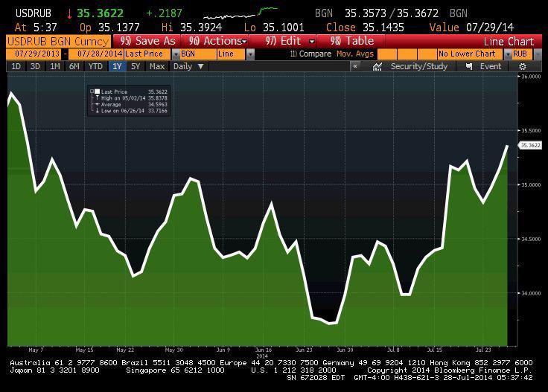Click the Event label
548x392 pixels.
[491, 66]
